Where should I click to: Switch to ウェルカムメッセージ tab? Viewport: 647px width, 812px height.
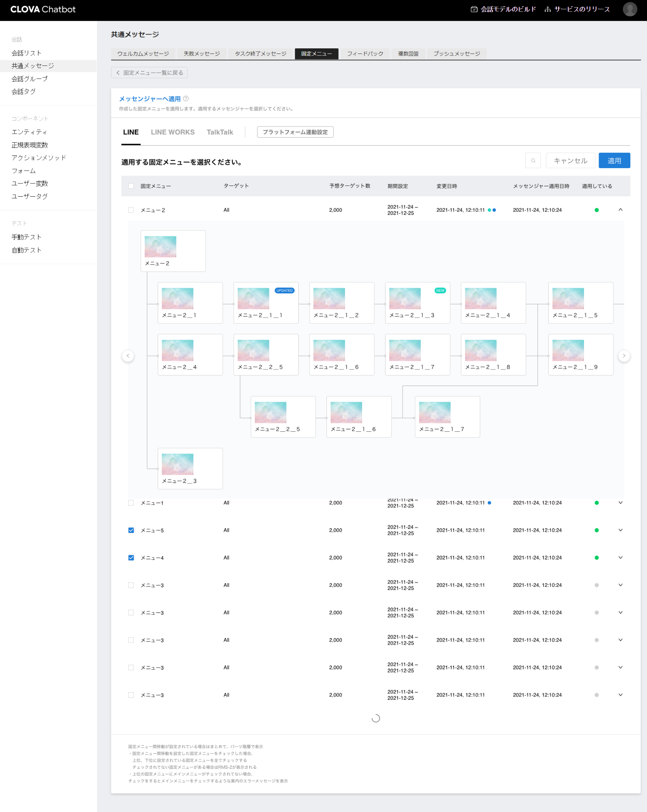143,54
